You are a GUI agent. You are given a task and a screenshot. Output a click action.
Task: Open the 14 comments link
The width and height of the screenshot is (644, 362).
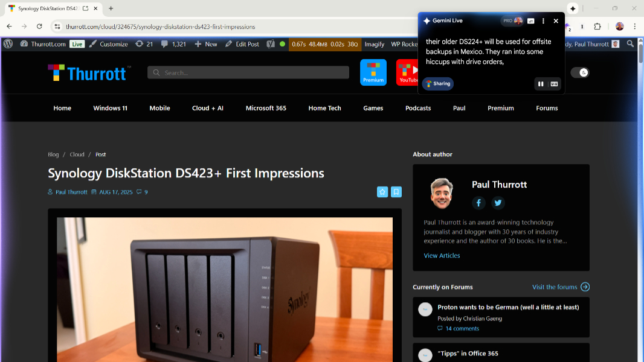coord(459,328)
